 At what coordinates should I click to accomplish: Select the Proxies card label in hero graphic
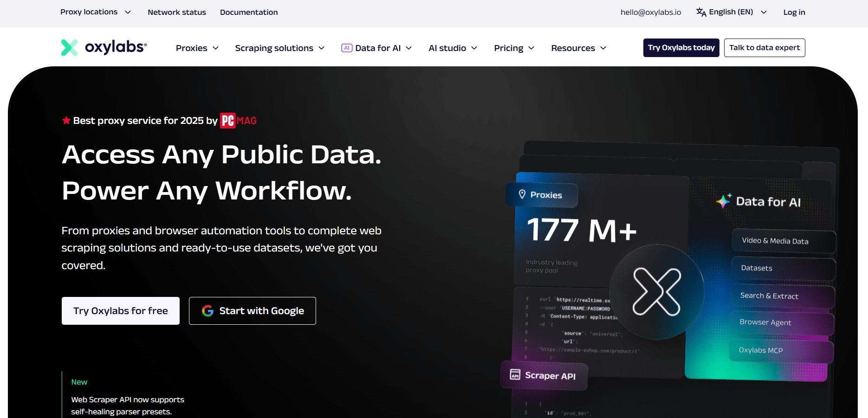(x=542, y=195)
